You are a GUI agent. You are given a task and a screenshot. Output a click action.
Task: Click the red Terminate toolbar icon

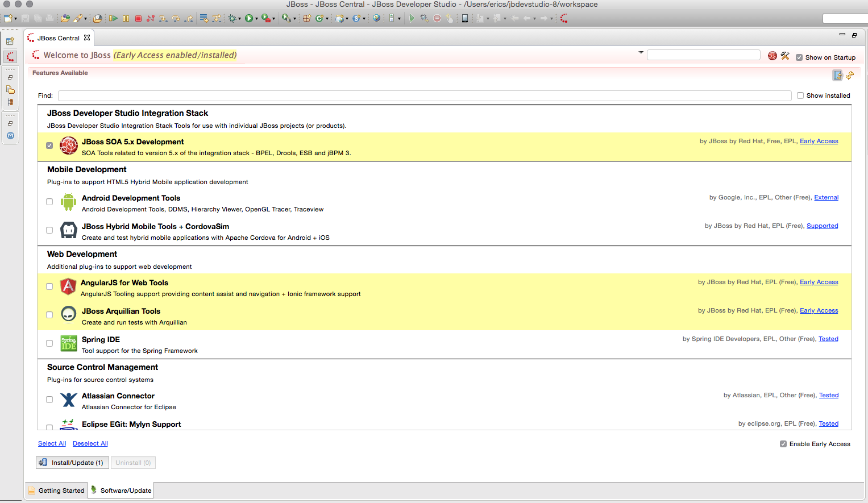coord(138,18)
